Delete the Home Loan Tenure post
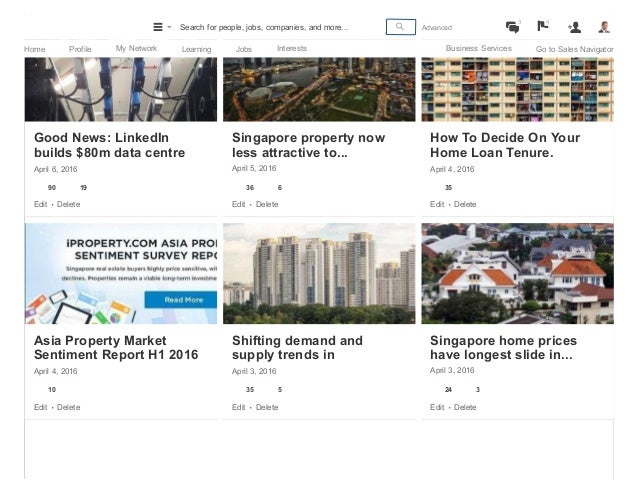638x493 pixels. click(x=465, y=204)
